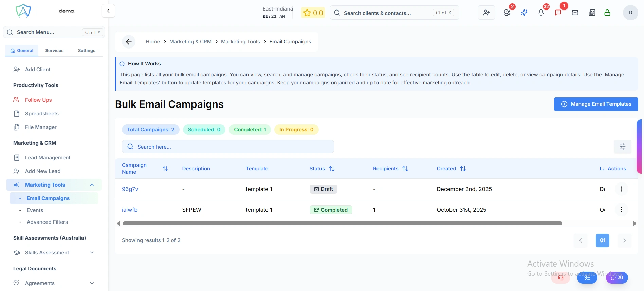Sort by Campaign Name arrows
This screenshot has height=291, width=644.
point(165,169)
